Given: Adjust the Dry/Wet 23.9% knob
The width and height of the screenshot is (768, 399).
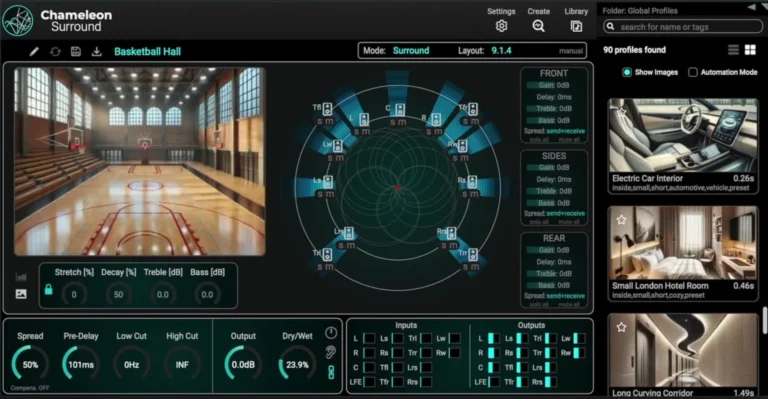Looking at the screenshot, I should click(297, 364).
